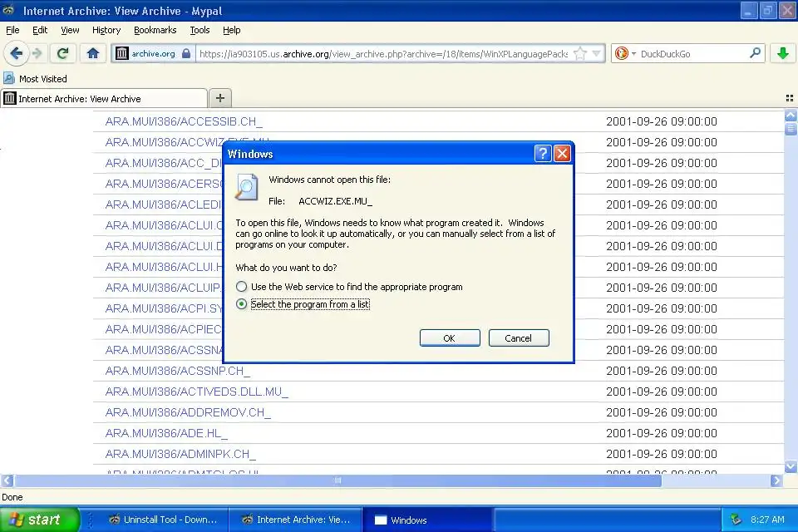Click the Forward navigation arrow

pyautogui.click(x=37, y=53)
